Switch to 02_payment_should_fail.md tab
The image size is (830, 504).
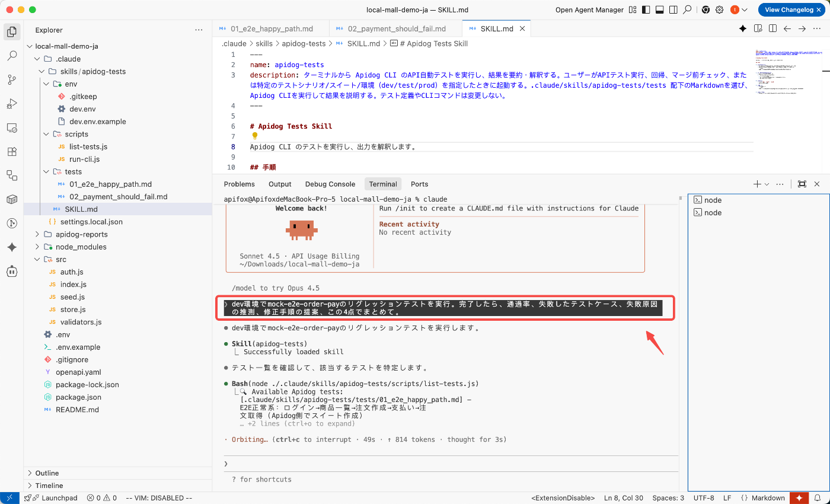tap(396, 28)
